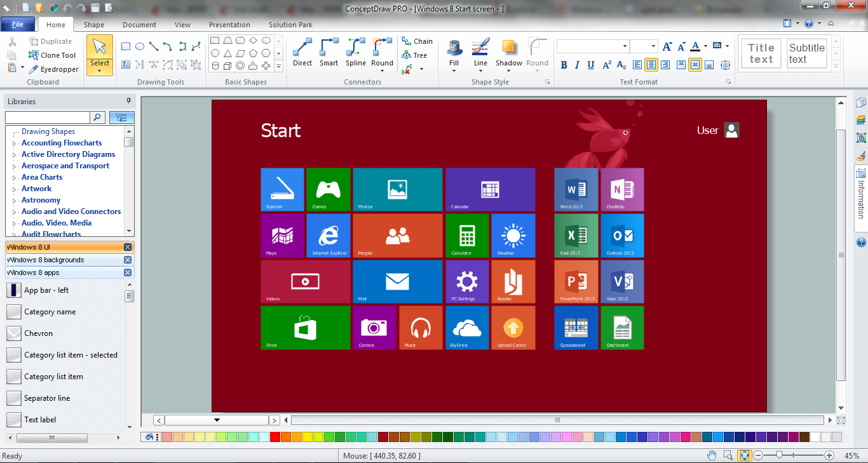
Task: Pick the Eyedropper tool
Action: click(x=53, y=69)
